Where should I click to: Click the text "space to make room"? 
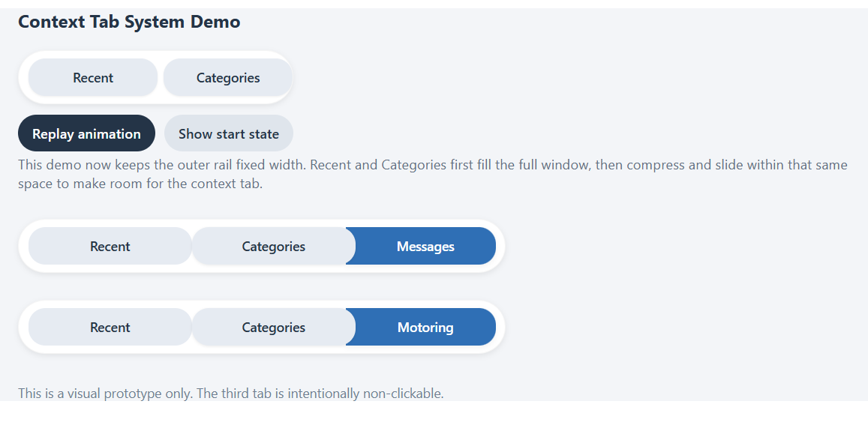click(83, 184)
